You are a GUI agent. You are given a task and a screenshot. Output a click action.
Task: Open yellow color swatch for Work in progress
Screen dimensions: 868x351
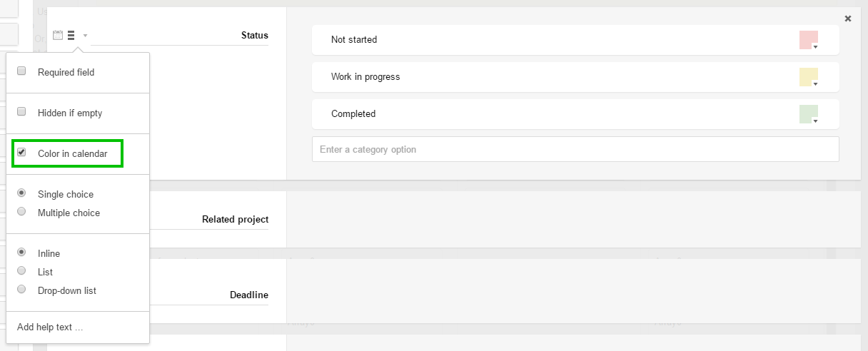tap(809, 77)
